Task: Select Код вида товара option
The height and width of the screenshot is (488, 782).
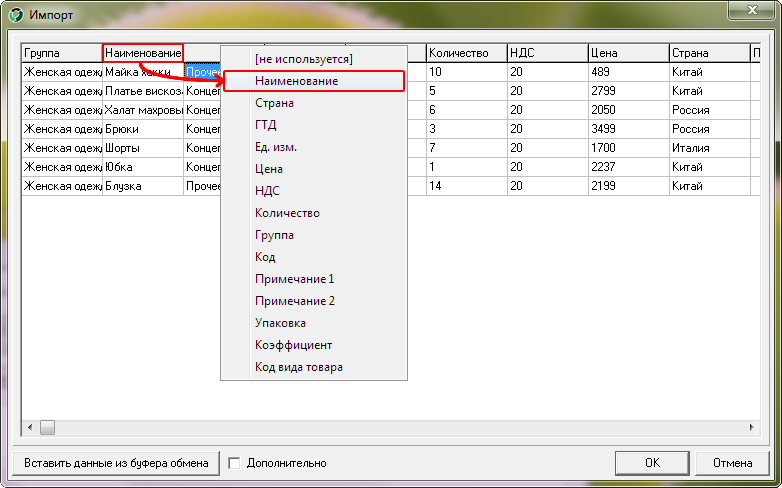Action: (298, 367)
